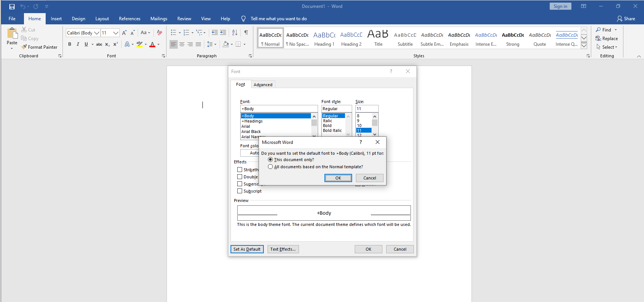Switch to the Advanced tab
Image resolution: width=644 pixels, height=302 pixels.
point(263,85)
